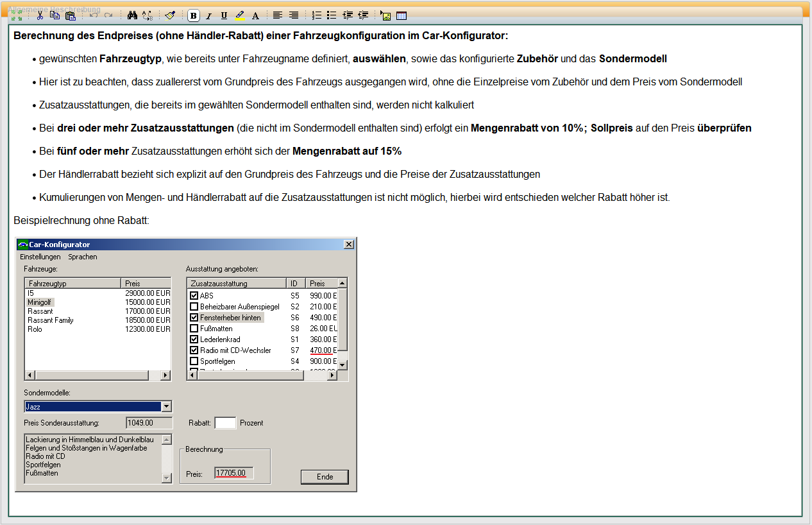Click the calculated Preis field 17705.00
812x525 pixels.
pos(234,474)
